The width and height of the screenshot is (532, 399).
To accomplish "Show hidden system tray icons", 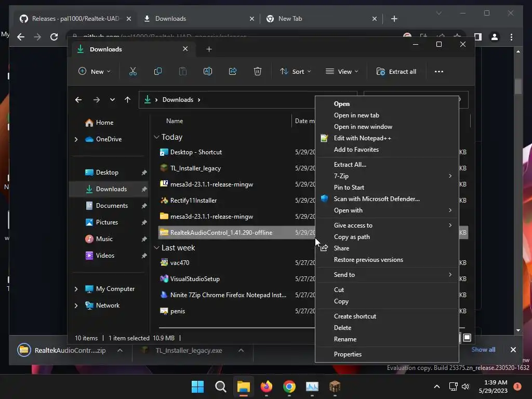I will point(436,387).
